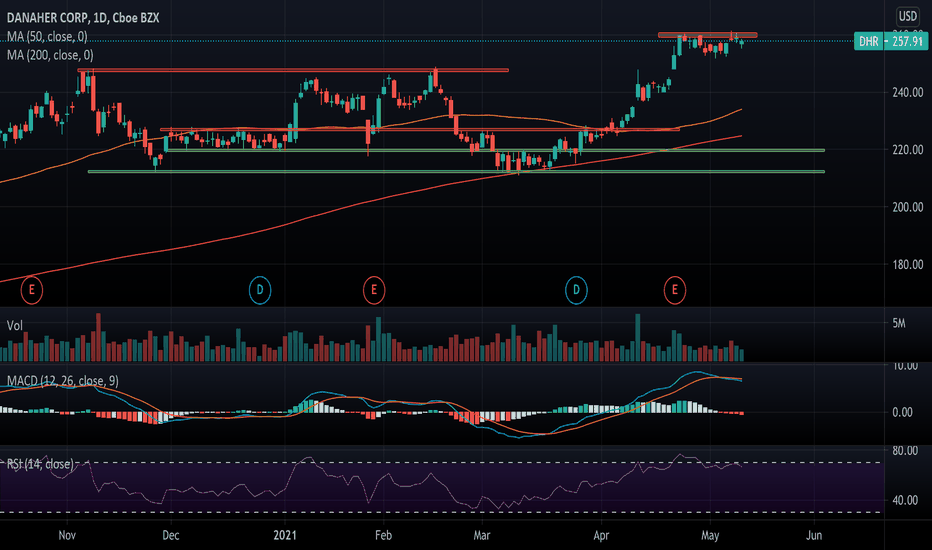Click the Jun label on time axis
The height and width of the screenshot is (550, 932).
coord(814,535)
